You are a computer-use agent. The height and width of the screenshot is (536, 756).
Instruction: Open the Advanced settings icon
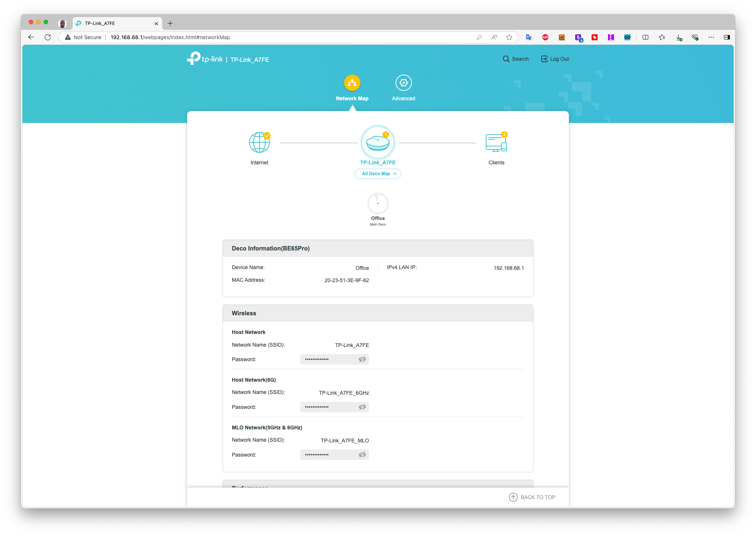(403, 83)
